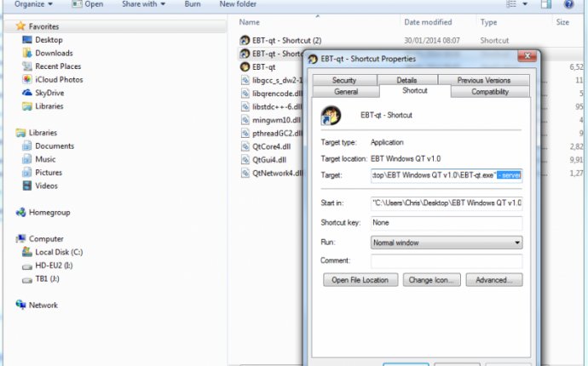This screenshot has width=588, height=366.
Task: Click New folder in the Explorer toolbar
Action: tap(238, 4)
